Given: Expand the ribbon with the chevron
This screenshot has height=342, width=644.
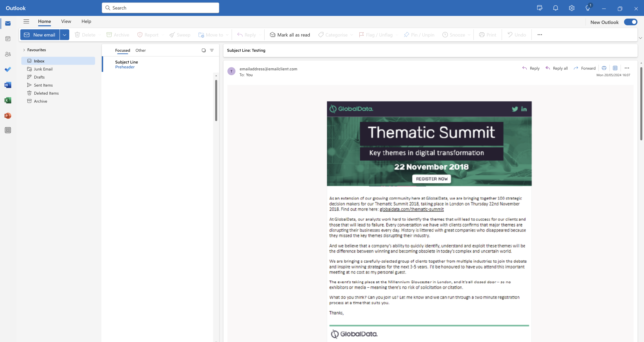Looking at the screenshot, I should coord(640,38).
